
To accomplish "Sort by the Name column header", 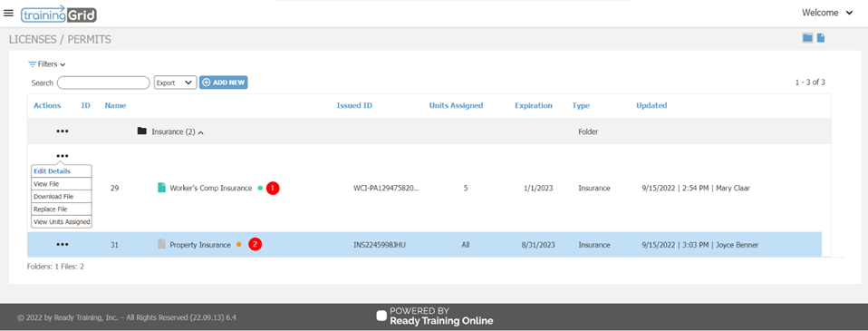I will tap(115, 105).
